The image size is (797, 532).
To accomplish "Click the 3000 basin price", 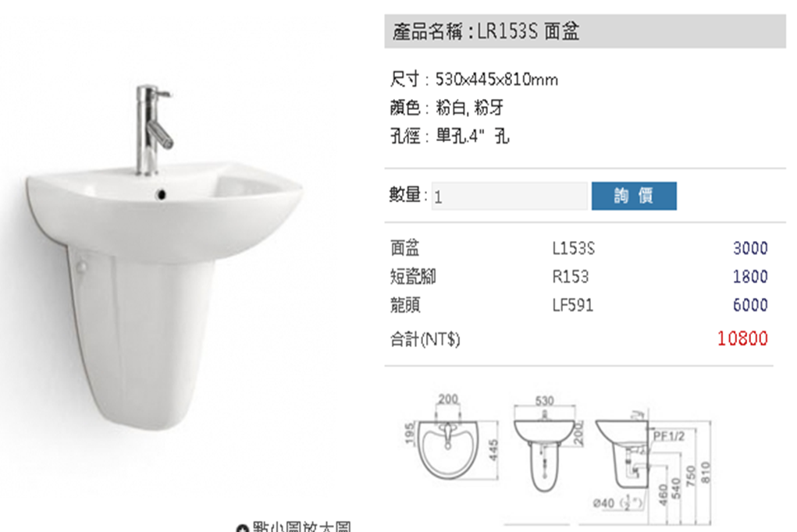I will coord(750,249).
